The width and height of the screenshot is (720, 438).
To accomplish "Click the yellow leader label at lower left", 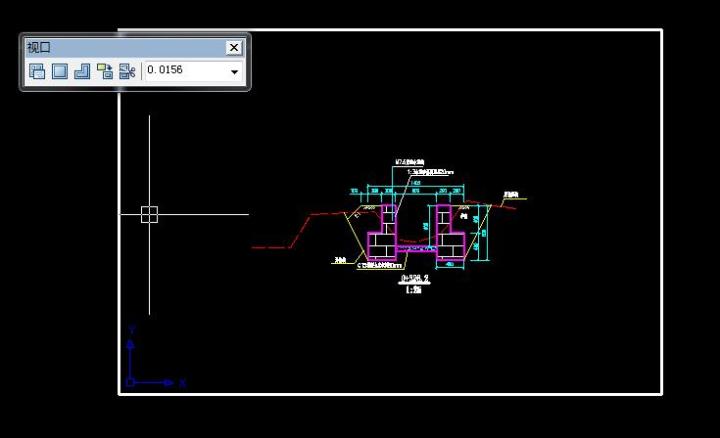I will point(340,261).
